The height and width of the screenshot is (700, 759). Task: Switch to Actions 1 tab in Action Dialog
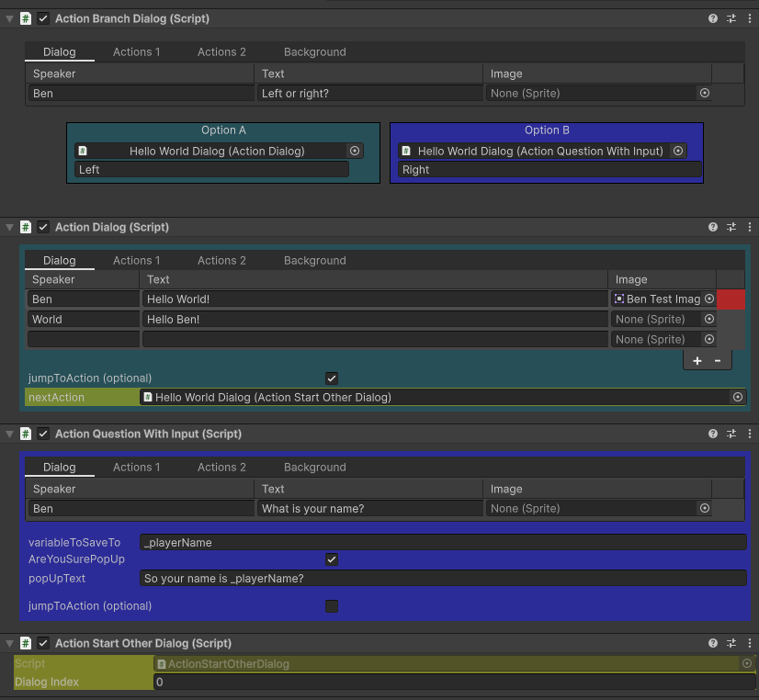coord(136,260)
